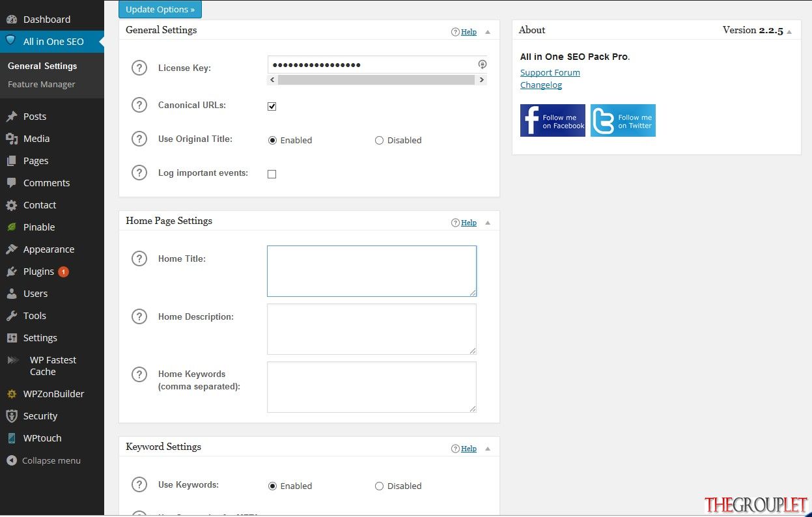Click the help icon beside Home Keywords
Screen dimensions: 812x517
pyautogui.click(x=139, y=374)
